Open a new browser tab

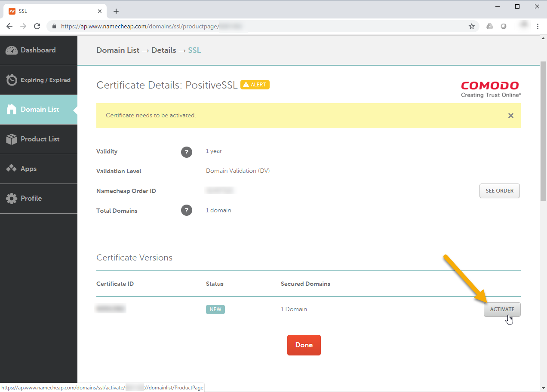116,11
